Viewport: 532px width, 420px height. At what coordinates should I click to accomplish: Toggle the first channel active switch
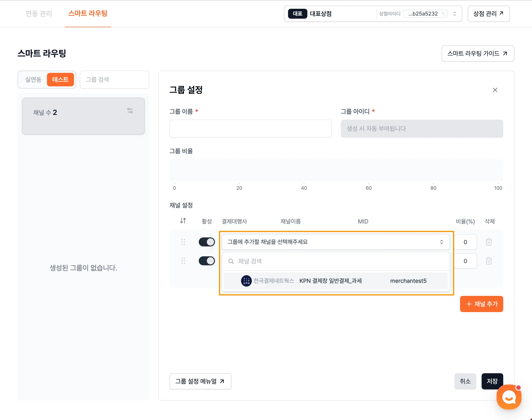(207, 242)
